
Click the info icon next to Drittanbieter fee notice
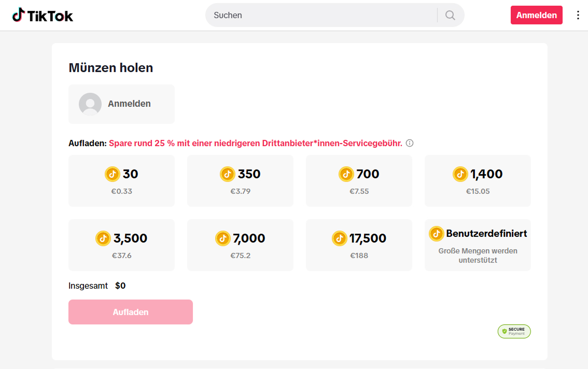(x=410, y=143)
